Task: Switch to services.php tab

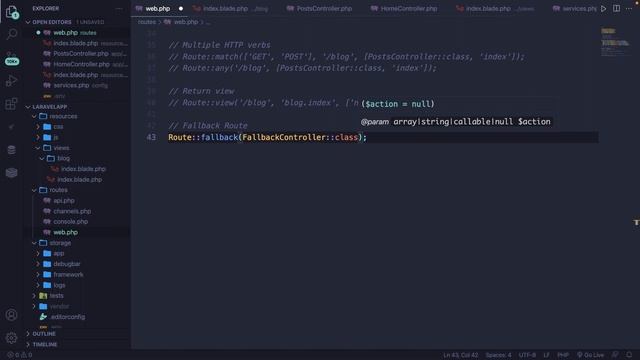Action: pos(575,9)
